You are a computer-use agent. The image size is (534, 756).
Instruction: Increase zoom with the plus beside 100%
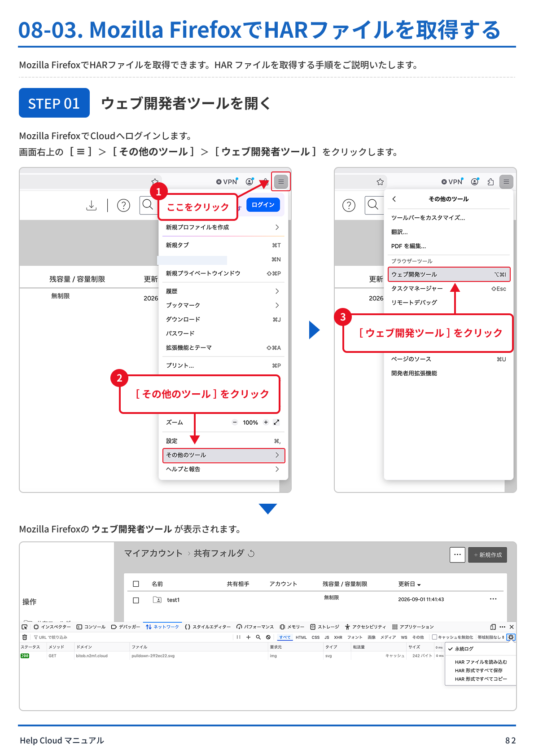(x=266, y=422)
